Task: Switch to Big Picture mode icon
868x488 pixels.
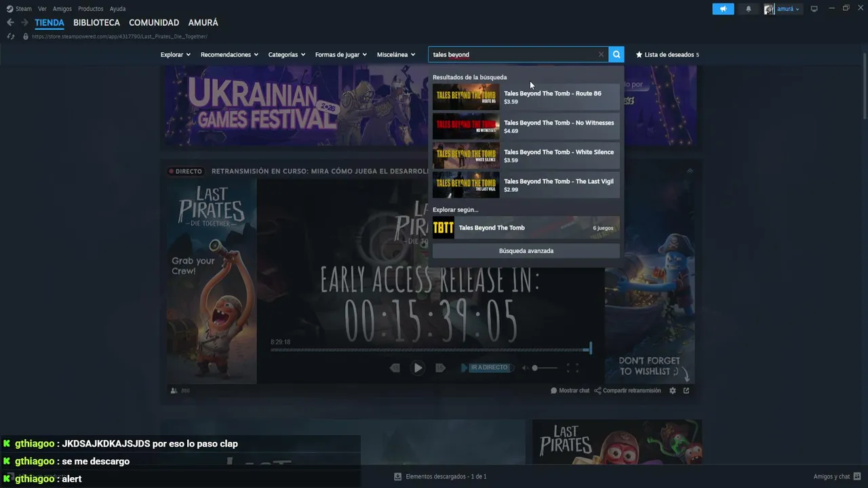Action: click(x=814, y=9)
